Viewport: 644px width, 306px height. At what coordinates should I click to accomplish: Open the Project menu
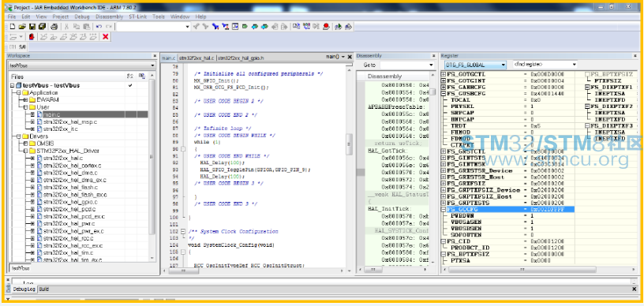[x=60, y=17]
